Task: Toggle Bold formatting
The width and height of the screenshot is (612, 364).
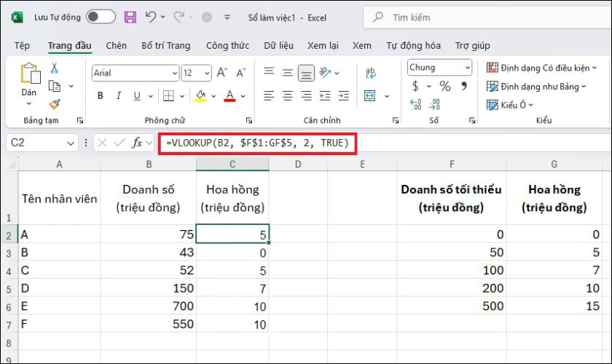Action: (101, 95)
